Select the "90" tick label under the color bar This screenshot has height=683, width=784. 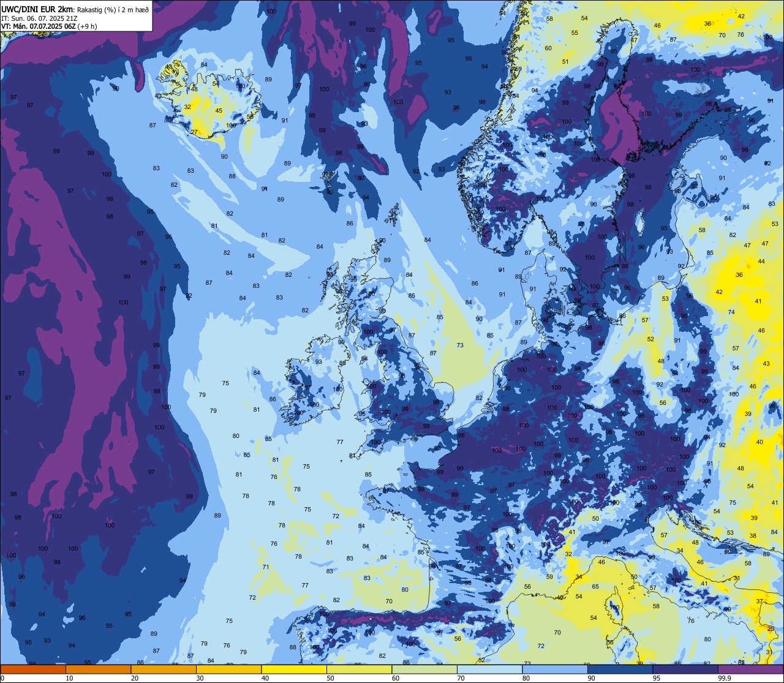[592, 678]
